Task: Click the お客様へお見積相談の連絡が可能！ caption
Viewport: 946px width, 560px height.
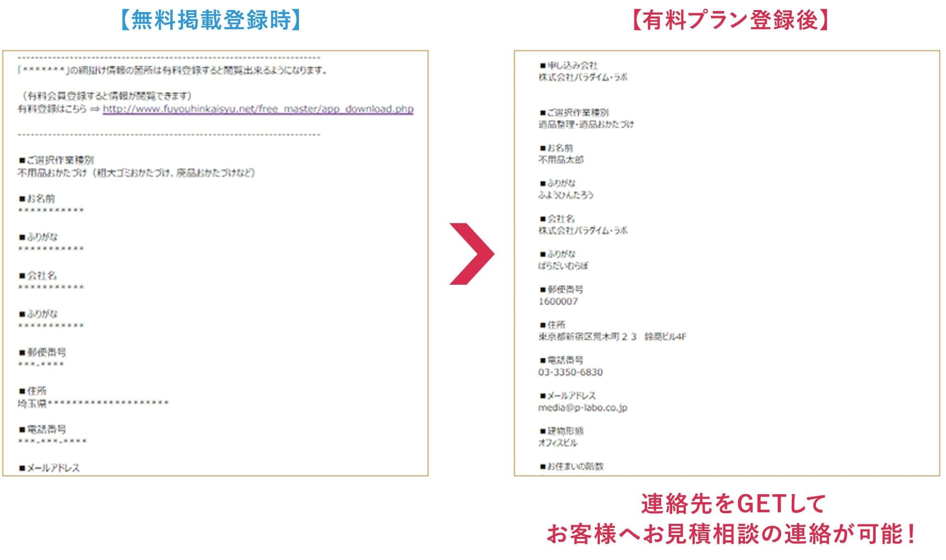Action: coord(731,534)
